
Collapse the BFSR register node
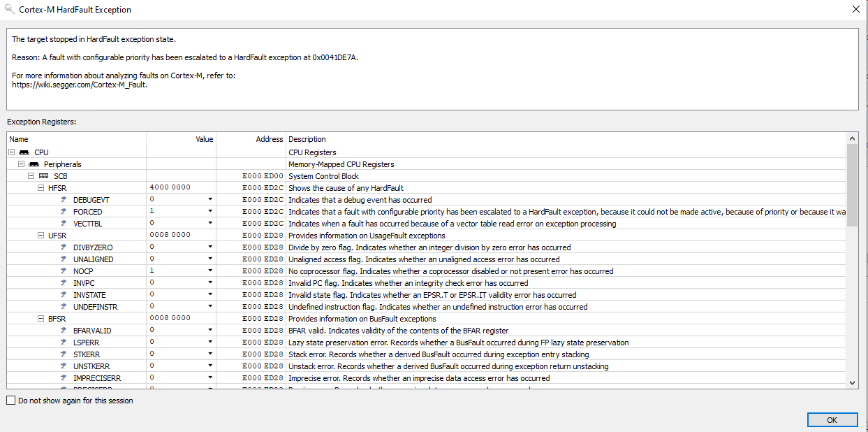pos(41,319)
